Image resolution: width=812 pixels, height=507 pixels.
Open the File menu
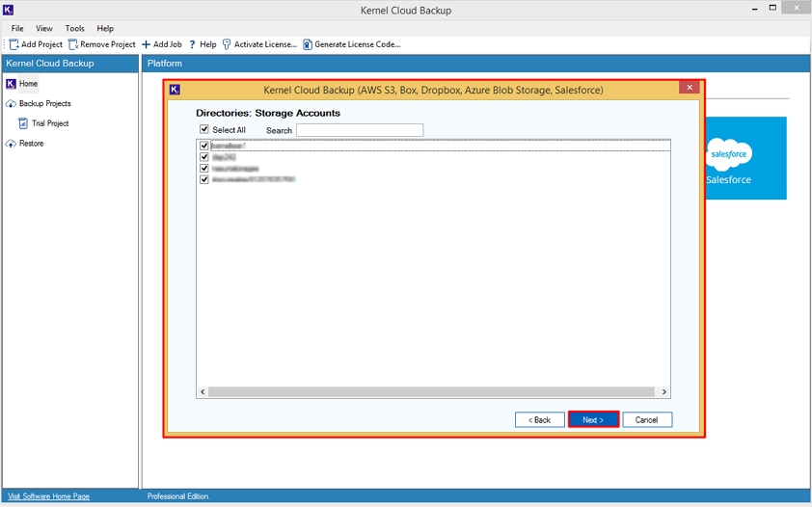click(17, 29)
